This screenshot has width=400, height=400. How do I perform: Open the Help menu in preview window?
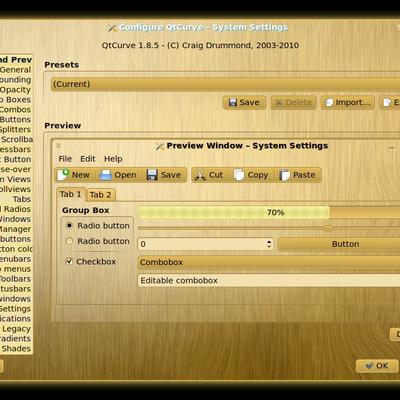click(113, 159)
